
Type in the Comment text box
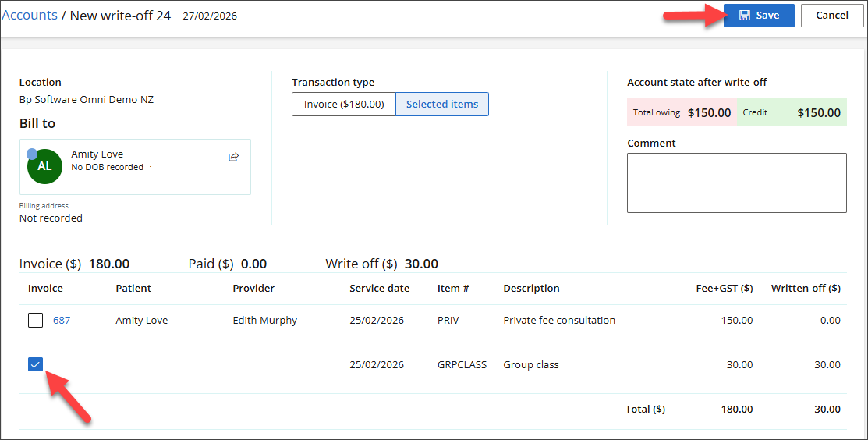(736, 183)
